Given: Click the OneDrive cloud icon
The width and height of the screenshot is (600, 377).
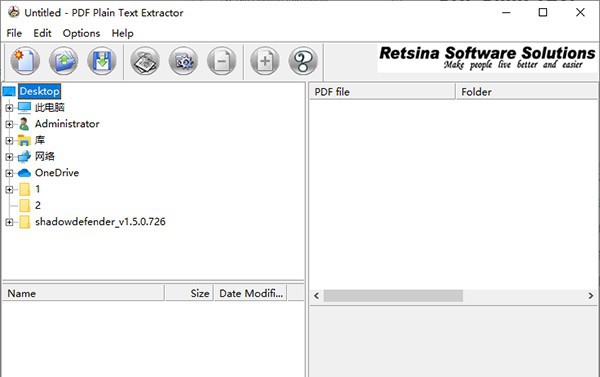Looking at the screenshot, I should pyautogui.click(x=24, y=173).
